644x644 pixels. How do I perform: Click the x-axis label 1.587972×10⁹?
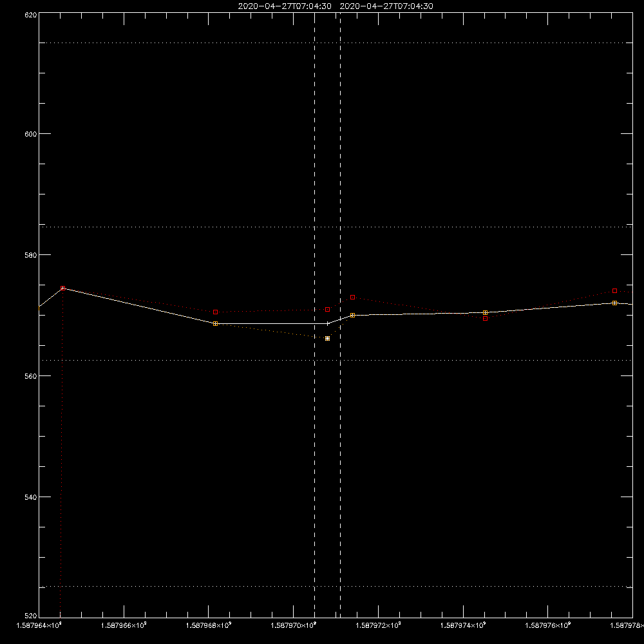pyautogui.click(x=378, y=625)
